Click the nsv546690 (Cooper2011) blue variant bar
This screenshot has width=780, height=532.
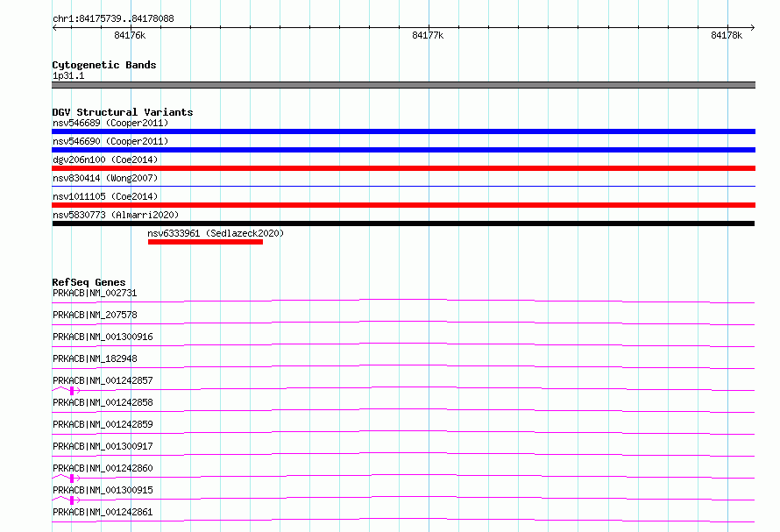pos(403,150)
